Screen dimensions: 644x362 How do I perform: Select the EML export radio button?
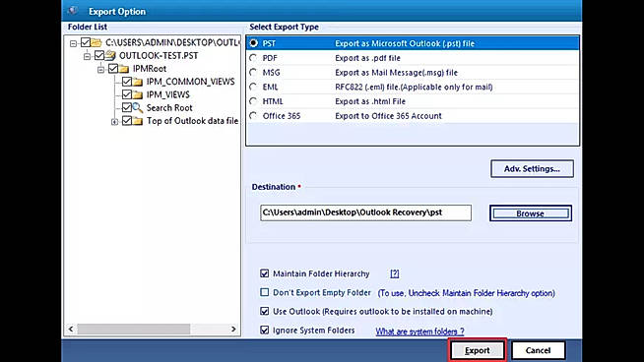point(253,87)
